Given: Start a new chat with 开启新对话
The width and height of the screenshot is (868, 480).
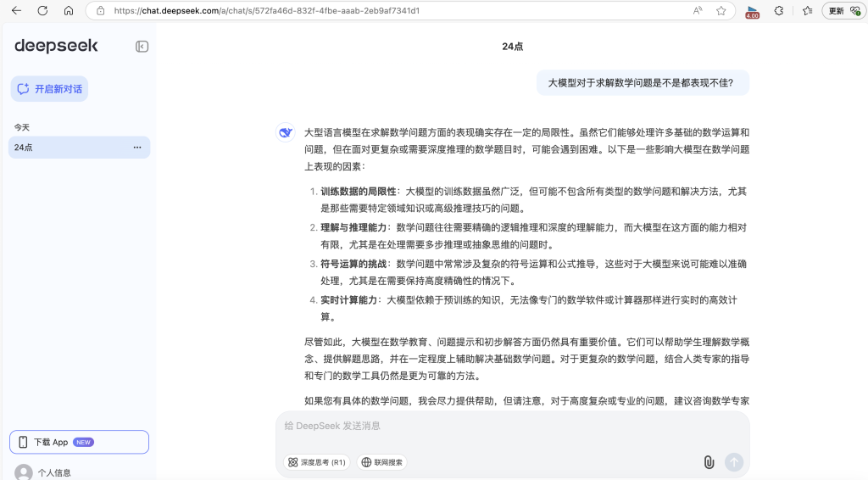Looking at the screenshot, I should [x=49, y=88].
